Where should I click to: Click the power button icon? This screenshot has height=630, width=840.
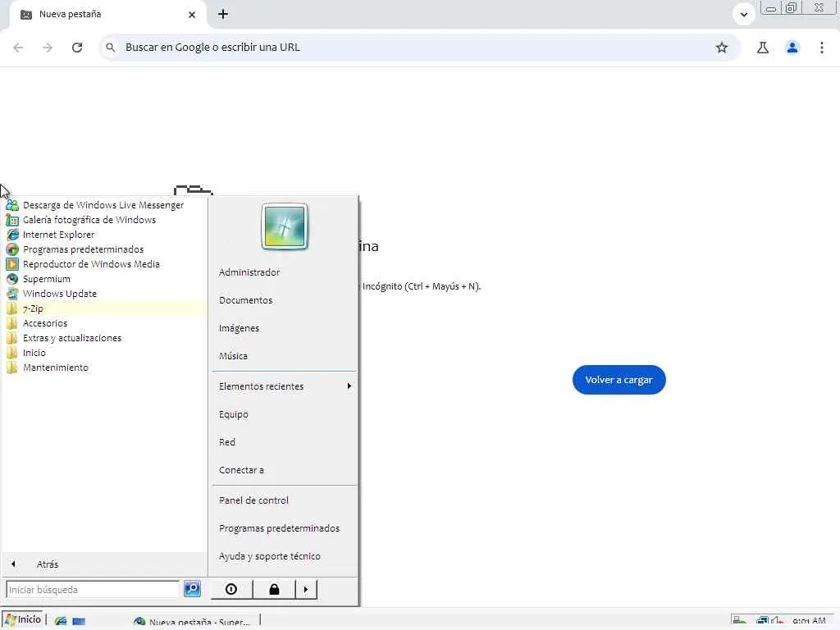point(231,589)
